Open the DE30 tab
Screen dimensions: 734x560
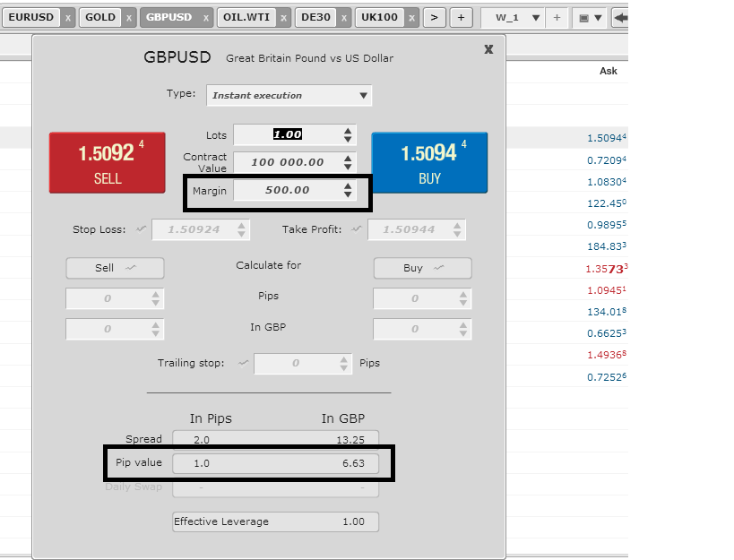[315, 17]
